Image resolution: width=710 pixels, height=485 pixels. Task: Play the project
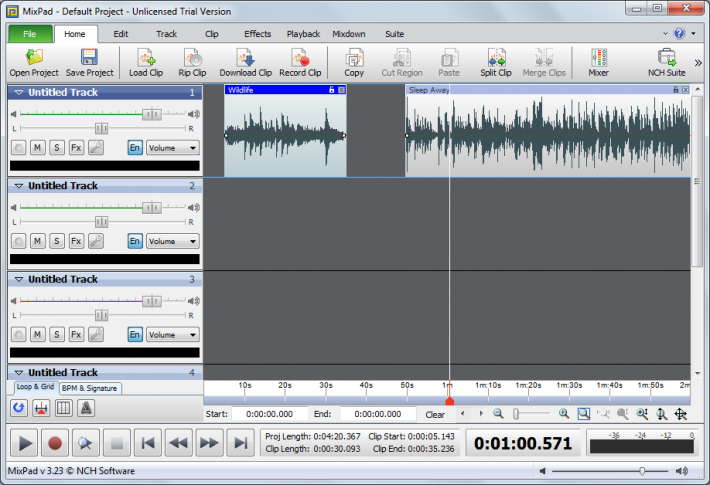24,442
